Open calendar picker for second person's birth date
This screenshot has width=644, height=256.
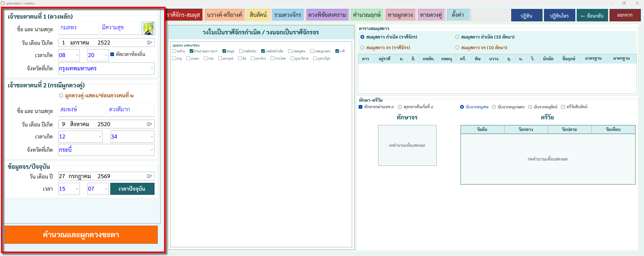coord(149,124)
